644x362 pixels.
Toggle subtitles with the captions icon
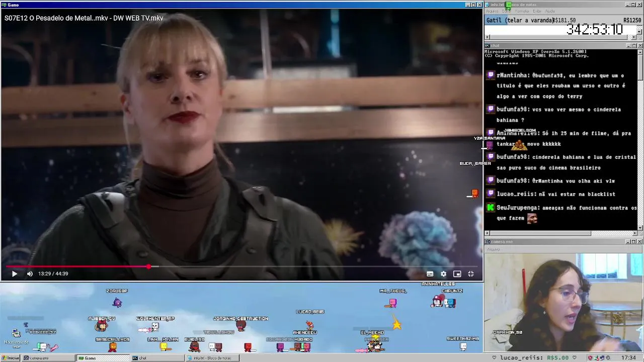pyautogui.click(x=430, y=274)
